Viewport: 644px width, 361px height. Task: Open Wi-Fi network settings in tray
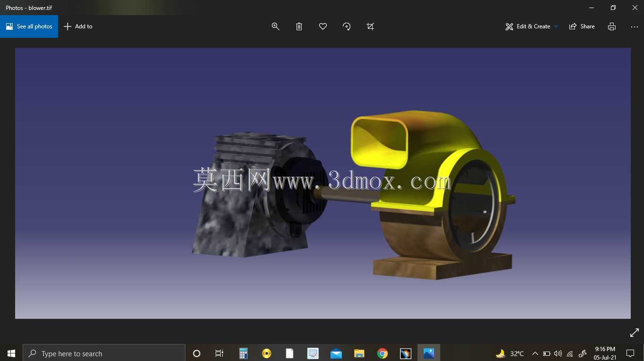tap(570, 353)
